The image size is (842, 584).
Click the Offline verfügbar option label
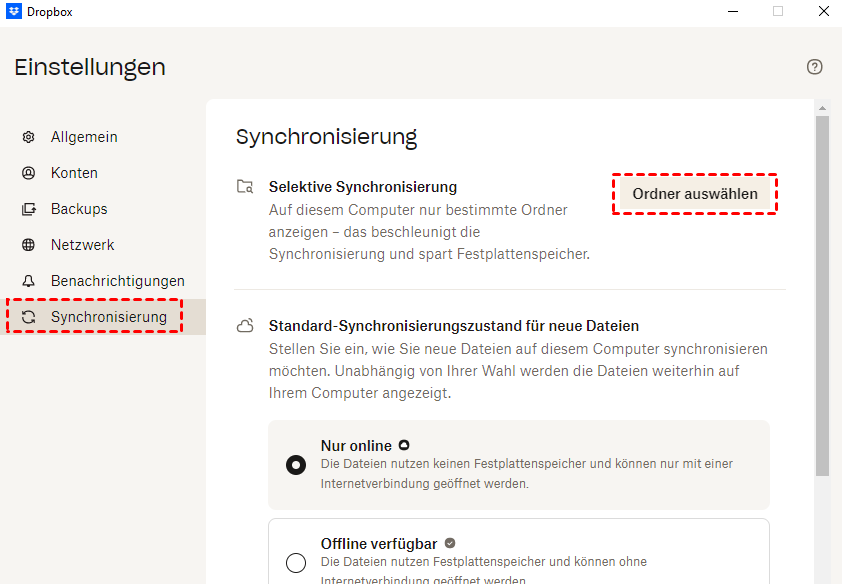coord(379,544)
